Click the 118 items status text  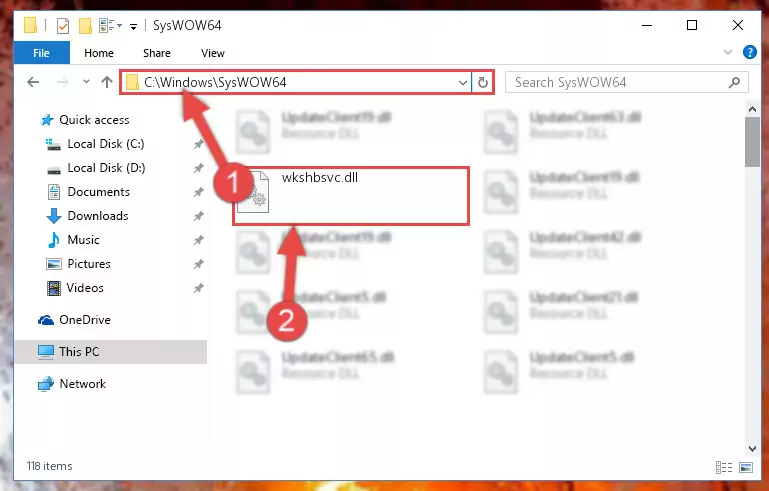(x=50, y=466)
